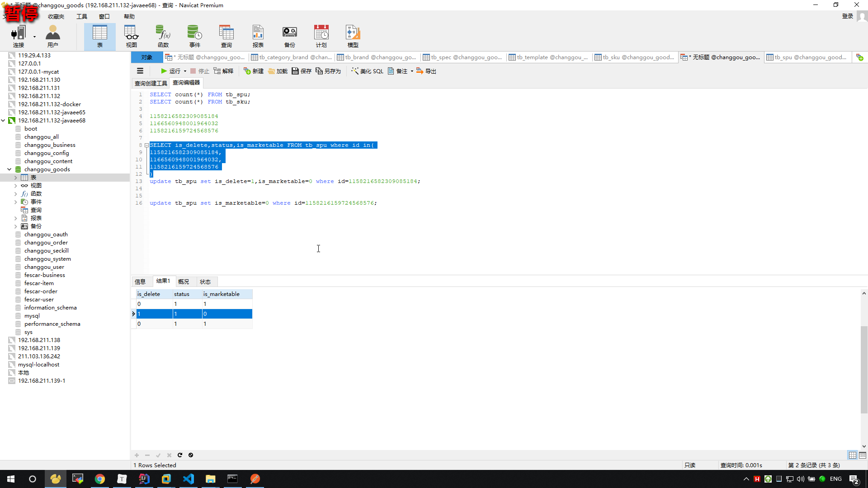This screenshot has height=488, width=868.
Task: Run the query with 运行 button
Action: point(170,71)
